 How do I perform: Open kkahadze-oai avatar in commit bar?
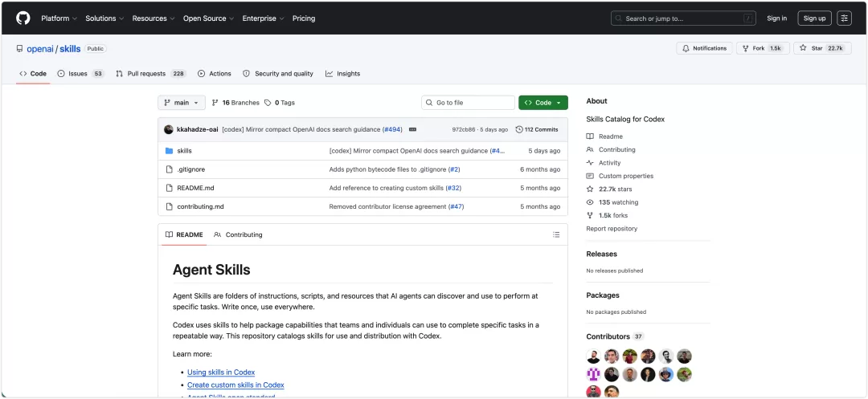pos(168,129)
